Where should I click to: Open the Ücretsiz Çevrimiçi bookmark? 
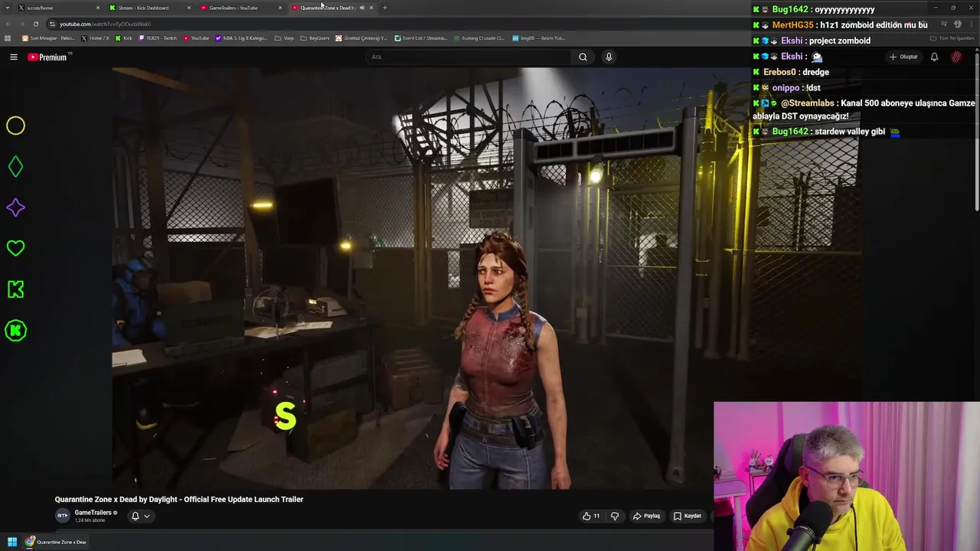point(361,37)
